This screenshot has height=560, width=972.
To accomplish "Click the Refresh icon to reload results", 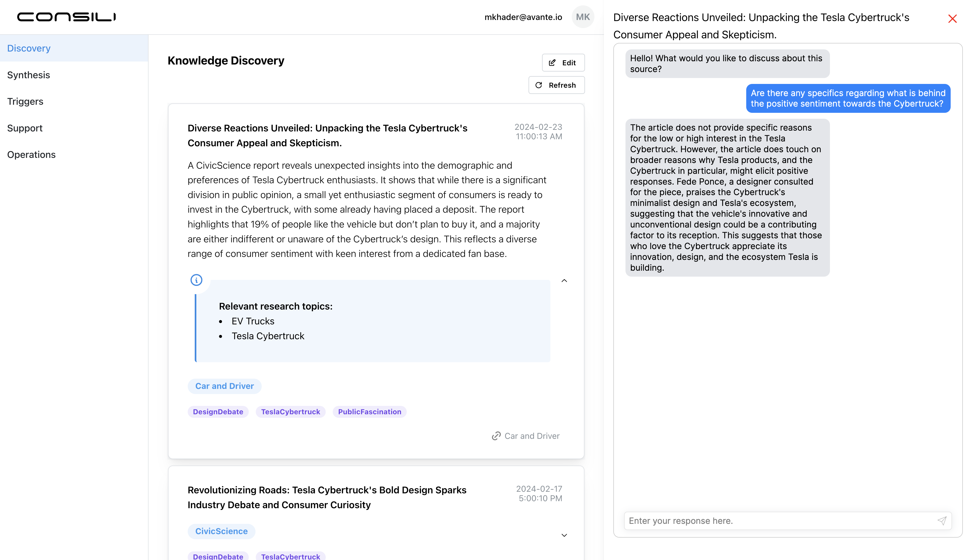I will [x=539, y=85].
